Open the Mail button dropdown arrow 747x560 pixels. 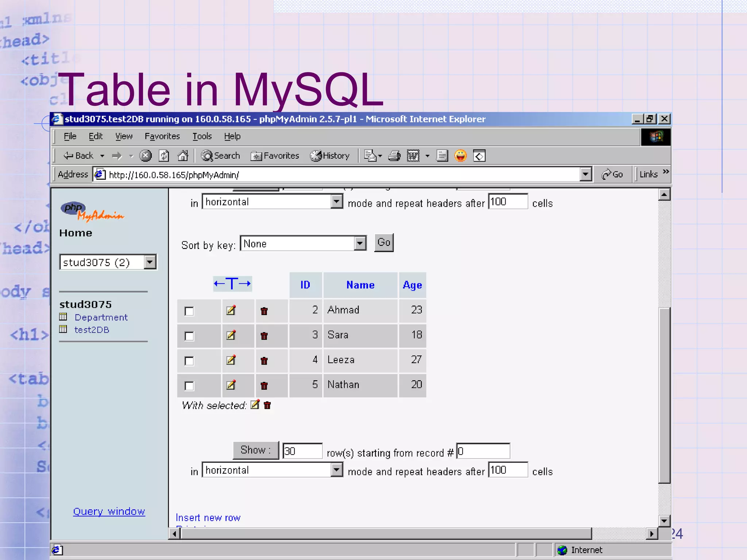[x=380, y=156]
